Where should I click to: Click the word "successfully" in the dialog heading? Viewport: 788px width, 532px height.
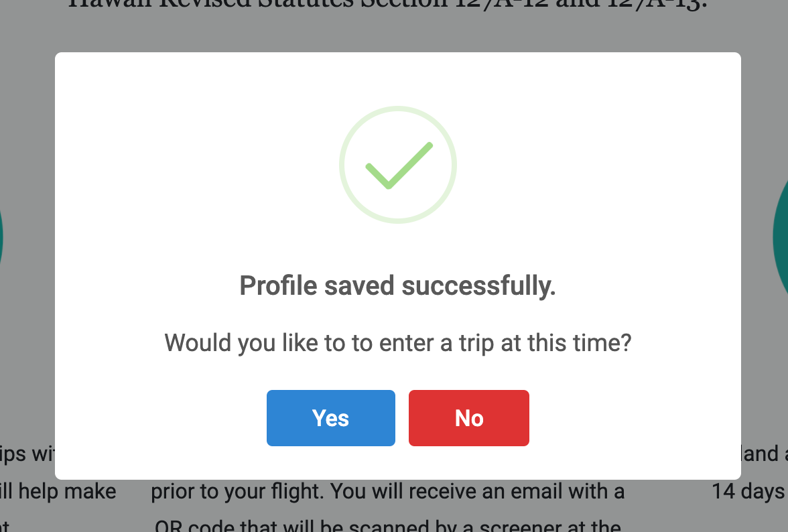(x=478, y=286)
